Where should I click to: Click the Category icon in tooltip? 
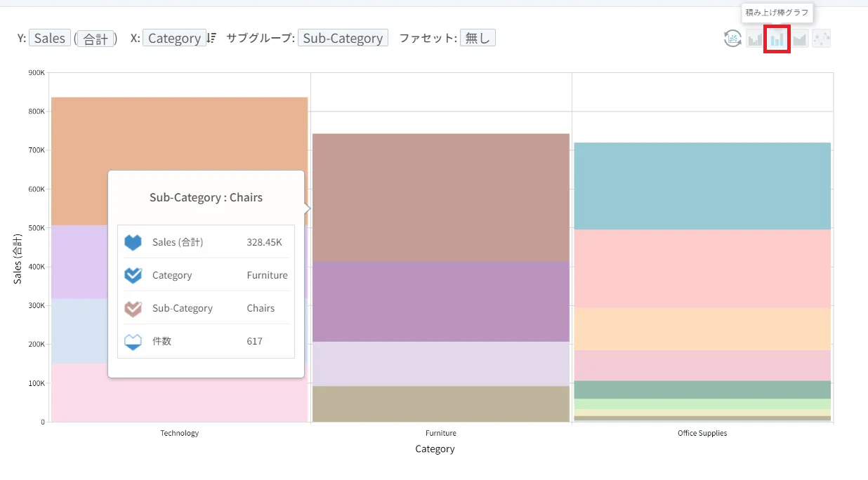133,276
